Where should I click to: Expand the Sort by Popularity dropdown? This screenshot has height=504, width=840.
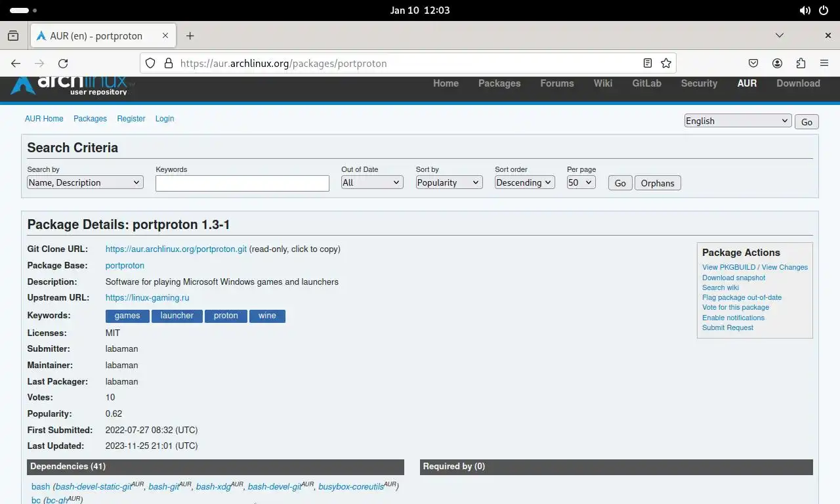point(449,182)
